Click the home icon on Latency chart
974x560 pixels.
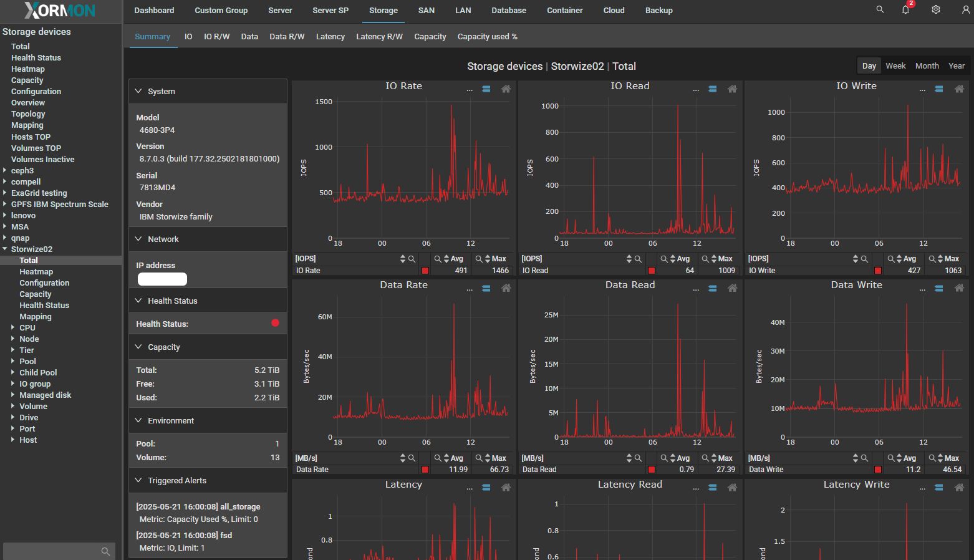[506, 488]
